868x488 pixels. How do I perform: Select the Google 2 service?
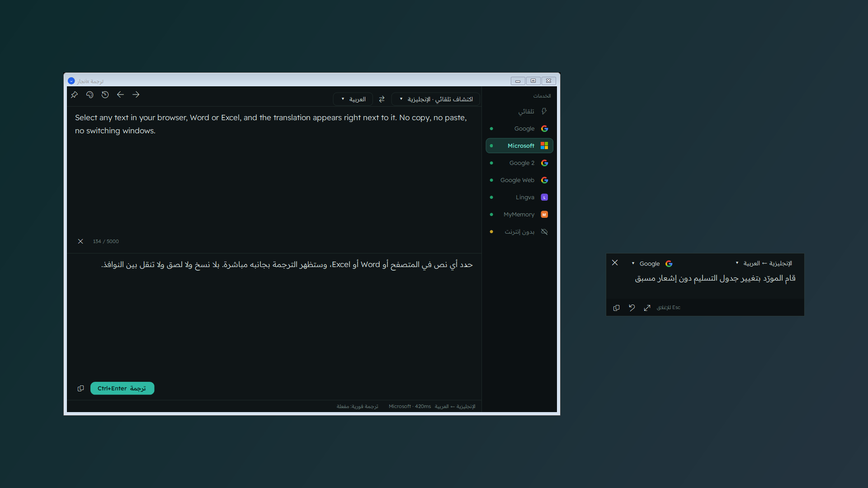pos(519,163)
